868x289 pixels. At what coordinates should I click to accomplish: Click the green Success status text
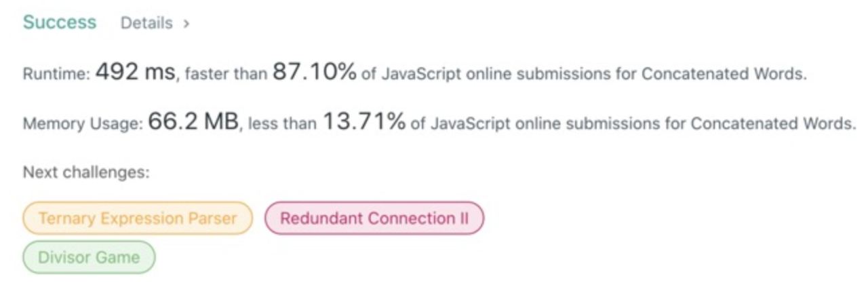pos(60,22)
